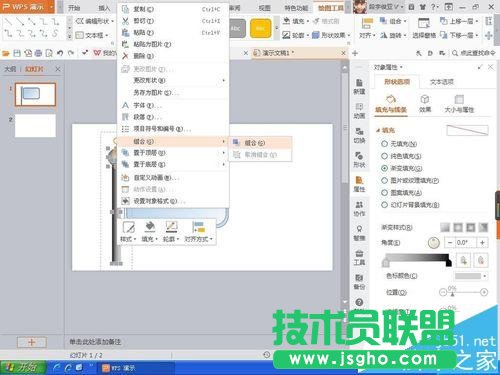Select slide 1 thumbnail
Viewport: 500px width, 375px height.
pyautogui.click(x=35, y=94)
